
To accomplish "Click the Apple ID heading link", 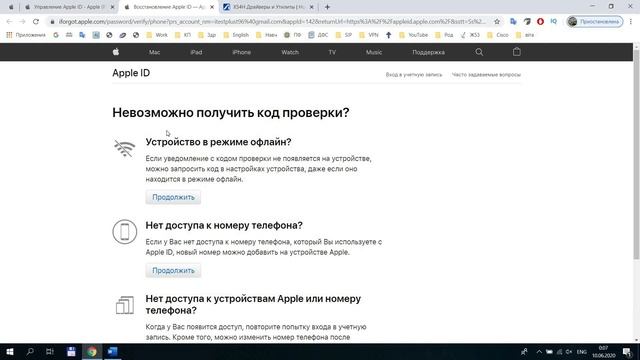I will click(131, 73).
